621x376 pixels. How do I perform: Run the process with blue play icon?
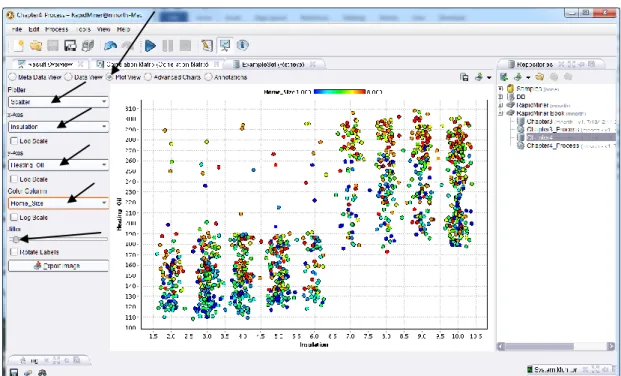click(150, 46)
